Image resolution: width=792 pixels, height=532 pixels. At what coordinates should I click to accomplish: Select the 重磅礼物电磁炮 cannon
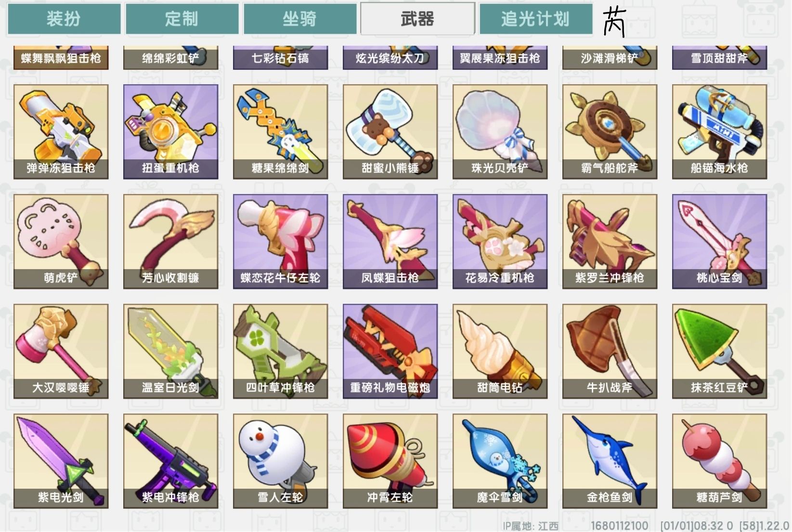(x=390, y=351)
